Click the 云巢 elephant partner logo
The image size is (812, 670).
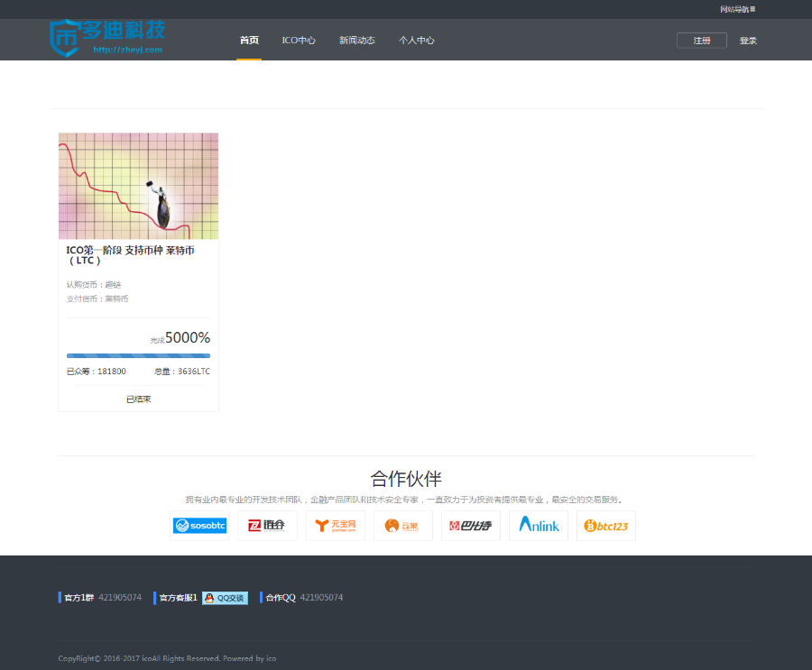pos(402,526)
